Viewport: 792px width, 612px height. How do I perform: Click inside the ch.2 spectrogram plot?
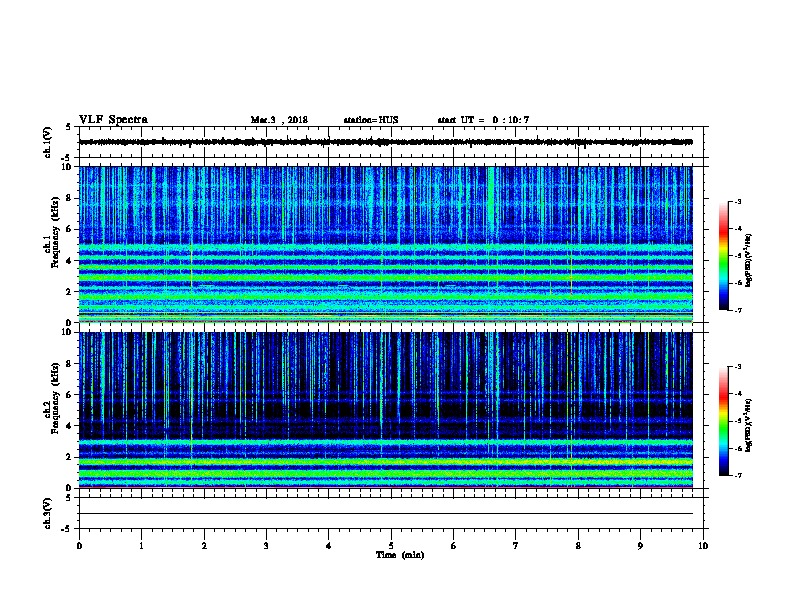pos(386,410)
